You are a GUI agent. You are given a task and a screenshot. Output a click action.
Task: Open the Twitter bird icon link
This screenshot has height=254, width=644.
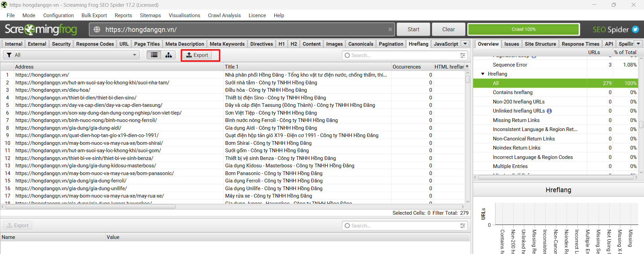[x=635, y=29]
